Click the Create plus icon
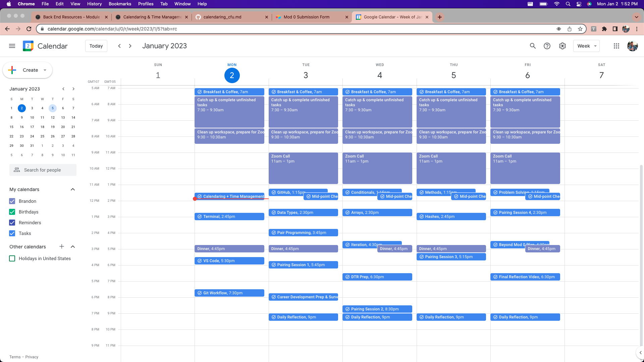The image size is (644, 362). (12, 70)
